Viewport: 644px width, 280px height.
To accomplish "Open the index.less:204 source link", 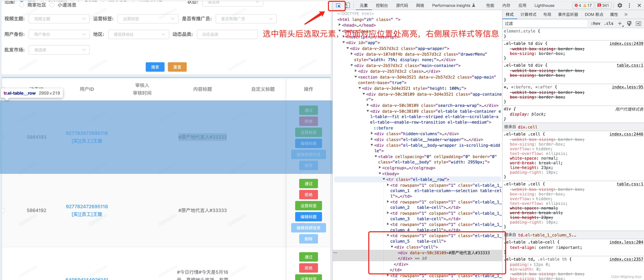I will [626, 242].
